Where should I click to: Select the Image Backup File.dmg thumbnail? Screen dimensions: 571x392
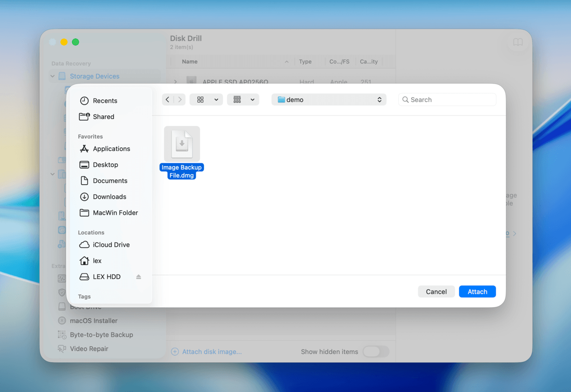(182, 144)
